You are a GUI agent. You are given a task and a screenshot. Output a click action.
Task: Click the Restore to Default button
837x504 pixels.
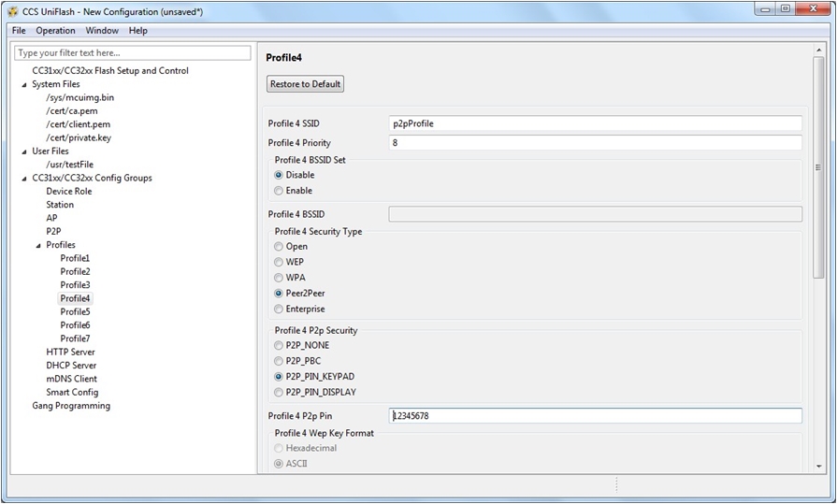point(305,84)
